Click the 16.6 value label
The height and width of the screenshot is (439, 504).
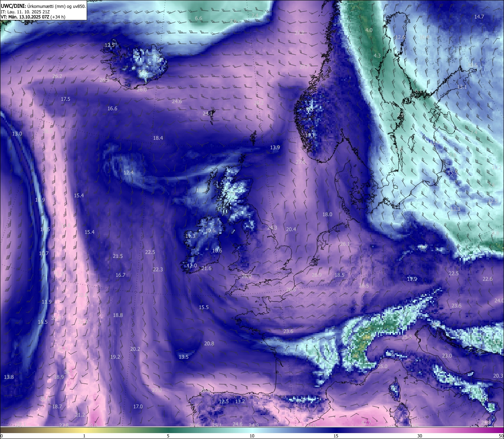pos(113,108)
